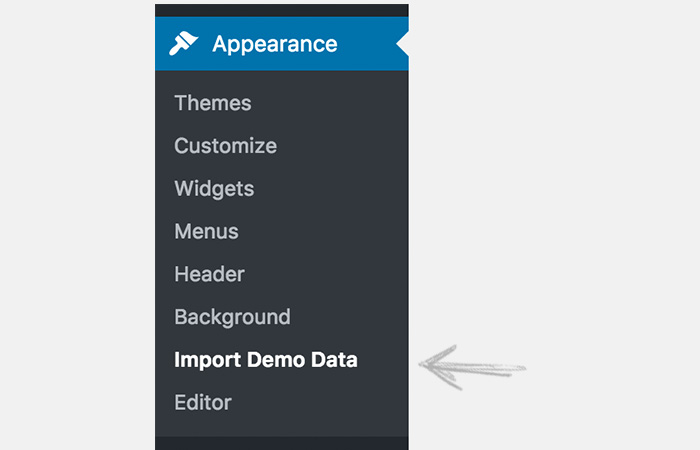The image size is (700, 450).
Task: Click the hand-drawn arrow sketch
Action: 472,367
